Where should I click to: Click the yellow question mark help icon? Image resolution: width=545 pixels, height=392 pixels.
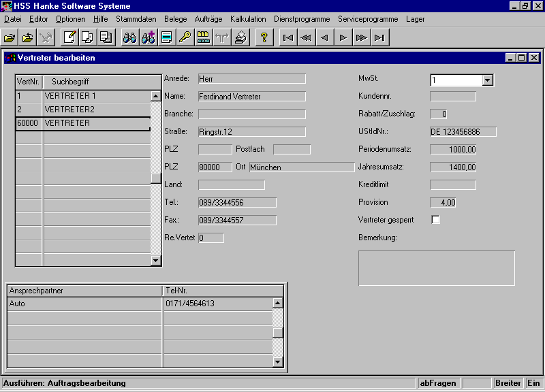coord(264,37)
